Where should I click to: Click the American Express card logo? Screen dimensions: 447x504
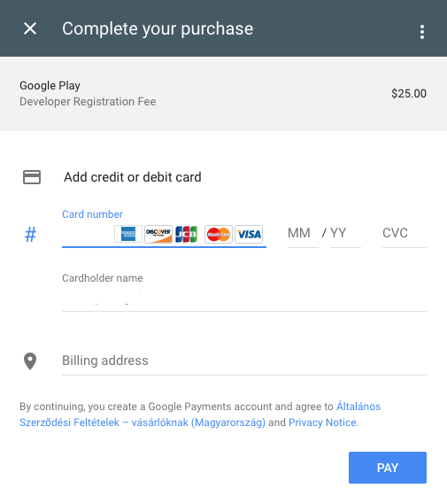click(128, 234)
